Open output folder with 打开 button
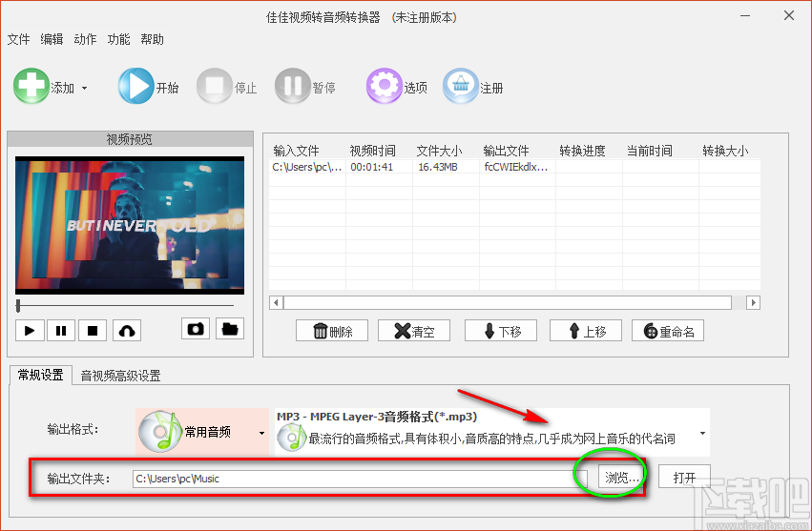This screenshot has height=531, width=812. (684, 478)
